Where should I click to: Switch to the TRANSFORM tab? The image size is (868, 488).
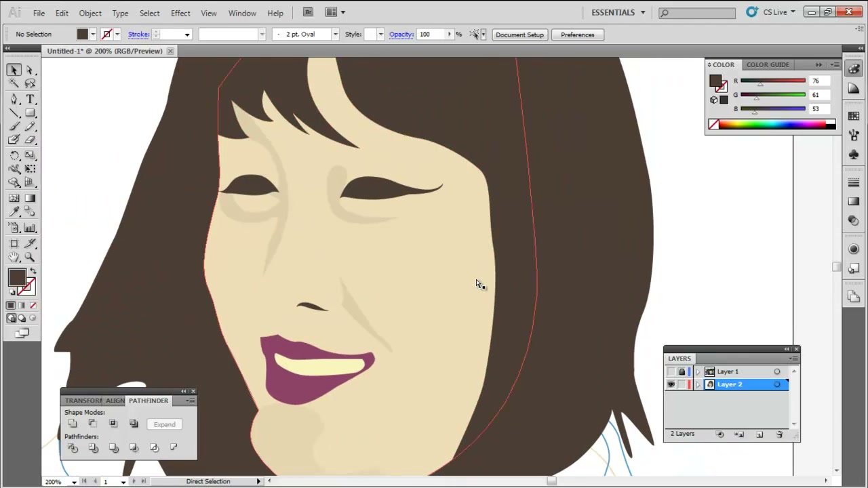pyautogui.click(x=83, y=401)
